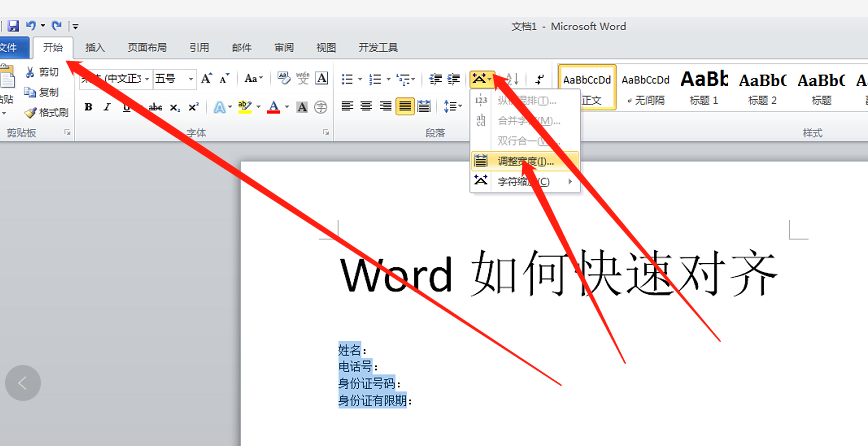The width and height of the screenshot is (868, 446).
Task: Apply enclosed character (circled 字) icon
Action: (321, 107)
